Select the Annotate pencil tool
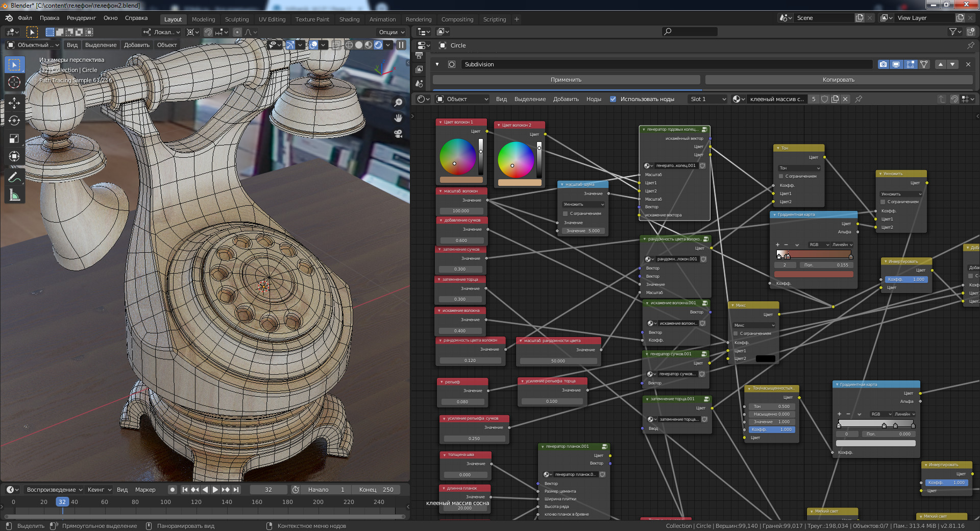The image size is (980, 531). click(x=14, y=177)
